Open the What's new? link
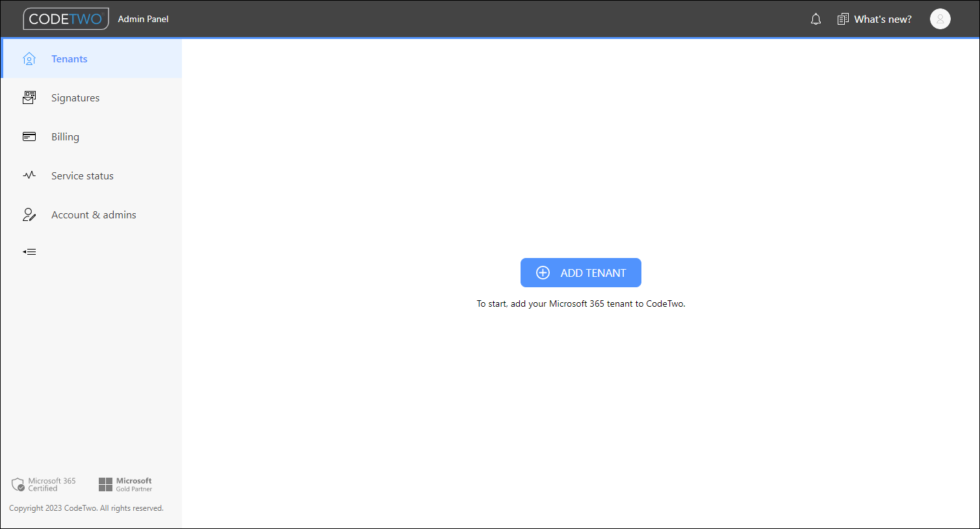The height and width of the screenshot is (529, 980). click(x=881, y=19)
